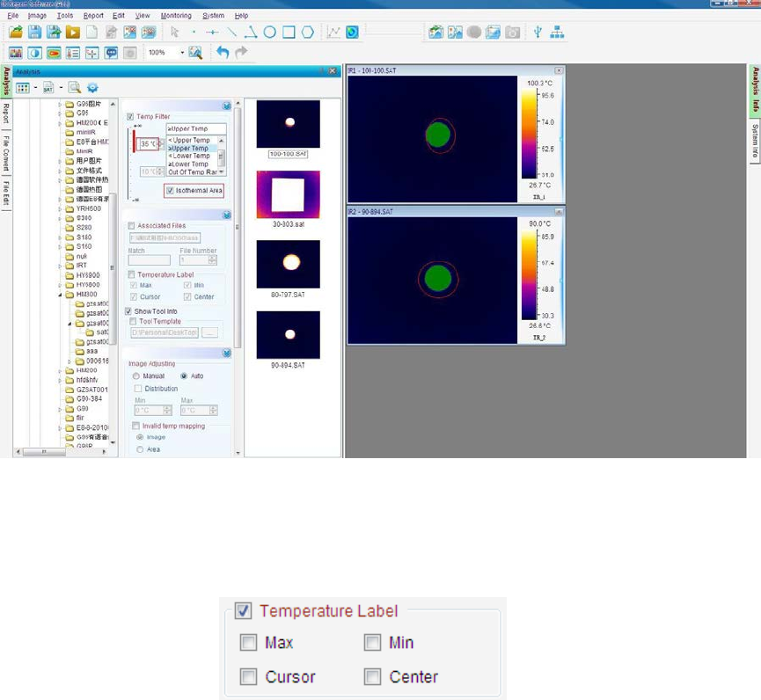Select the polyline analysis tool

coord(251,33)
